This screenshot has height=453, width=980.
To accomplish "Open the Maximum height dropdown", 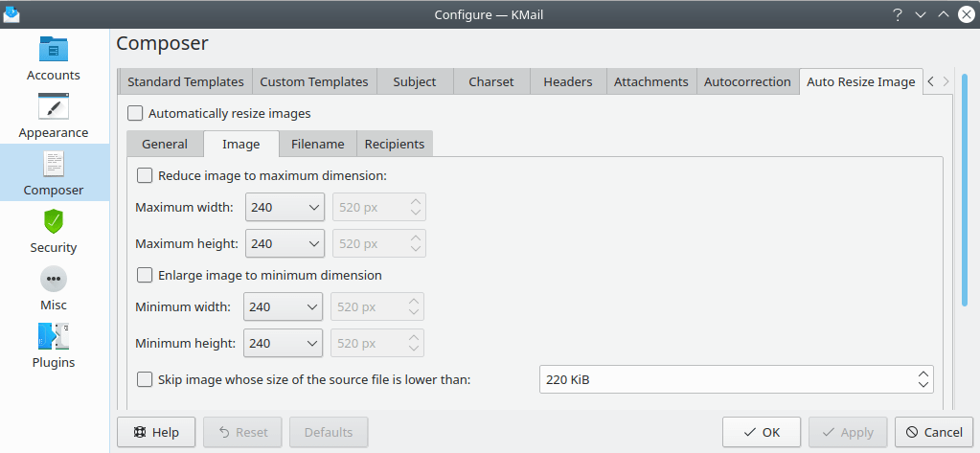I will tap(285, 243).
